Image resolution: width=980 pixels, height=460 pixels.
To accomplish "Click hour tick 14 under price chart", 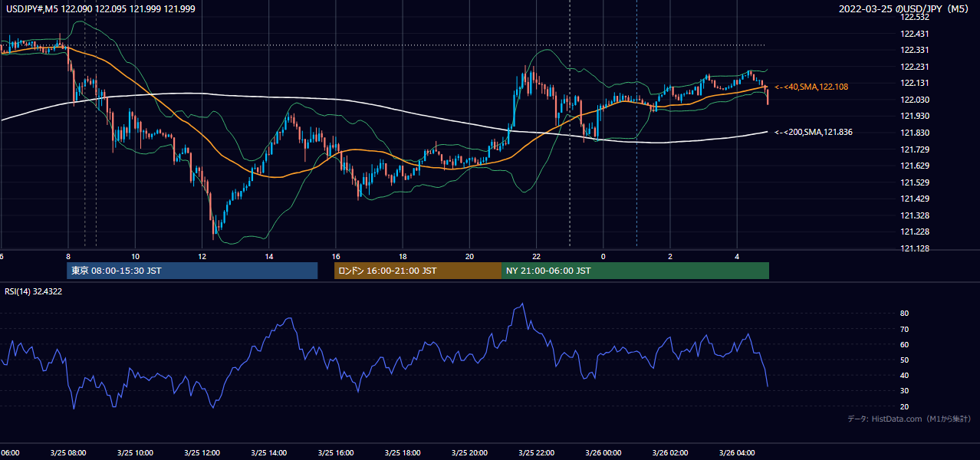I will [269, 256].
